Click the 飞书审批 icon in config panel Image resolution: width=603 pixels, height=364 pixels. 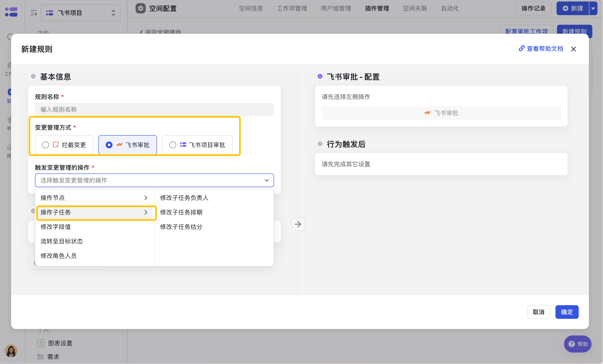click(x=427, y=113)
